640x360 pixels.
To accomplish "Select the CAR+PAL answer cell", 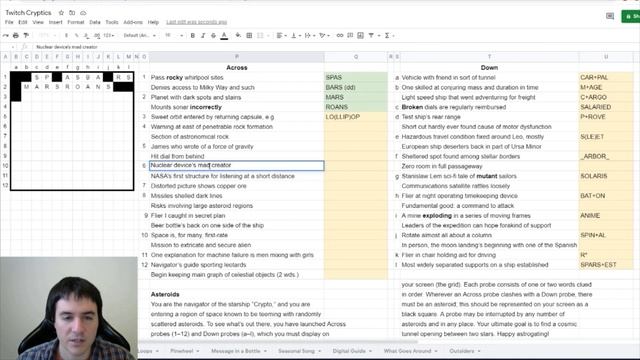I will coord(606,77).
